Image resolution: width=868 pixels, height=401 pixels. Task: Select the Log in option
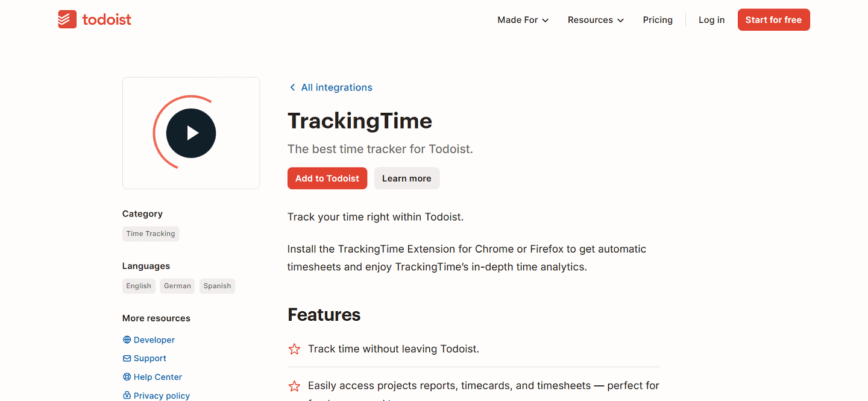(711, 19)
